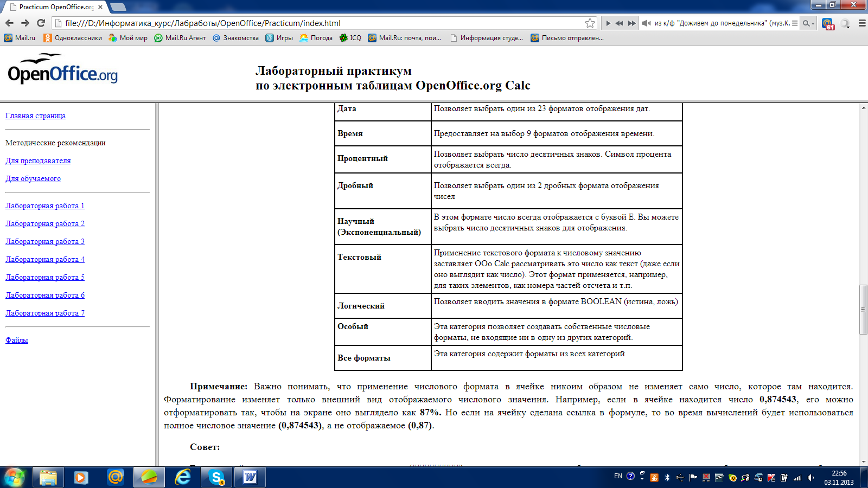Switch EN keyboard language indicator
This screenshot has width=868, height=488.
pyautogui.click(x=618, y=477)
